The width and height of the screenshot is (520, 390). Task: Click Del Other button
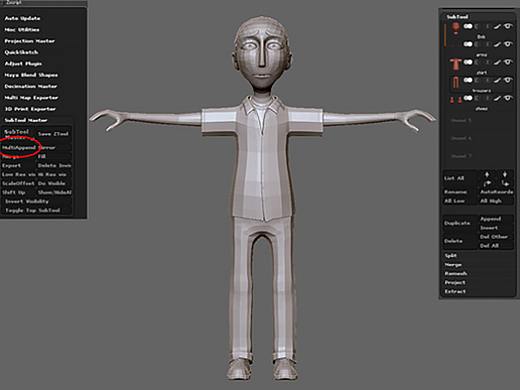coord(494,237)
